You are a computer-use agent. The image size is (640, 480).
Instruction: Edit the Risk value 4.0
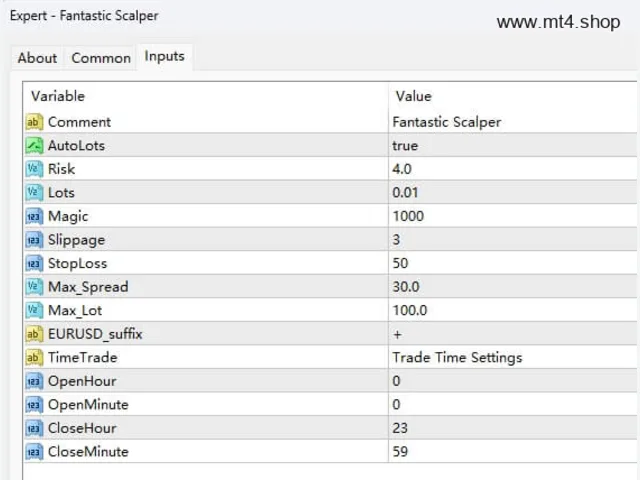(513, 169)
